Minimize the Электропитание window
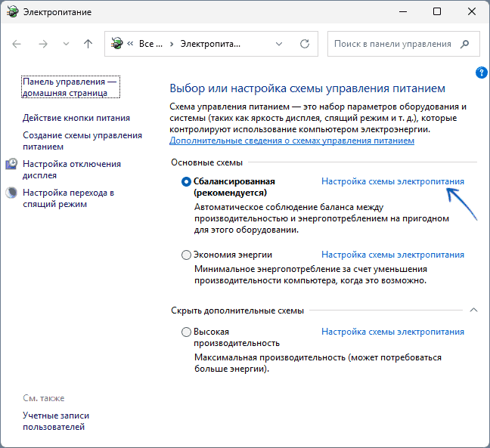490x448 pixels. coord(403,12)
